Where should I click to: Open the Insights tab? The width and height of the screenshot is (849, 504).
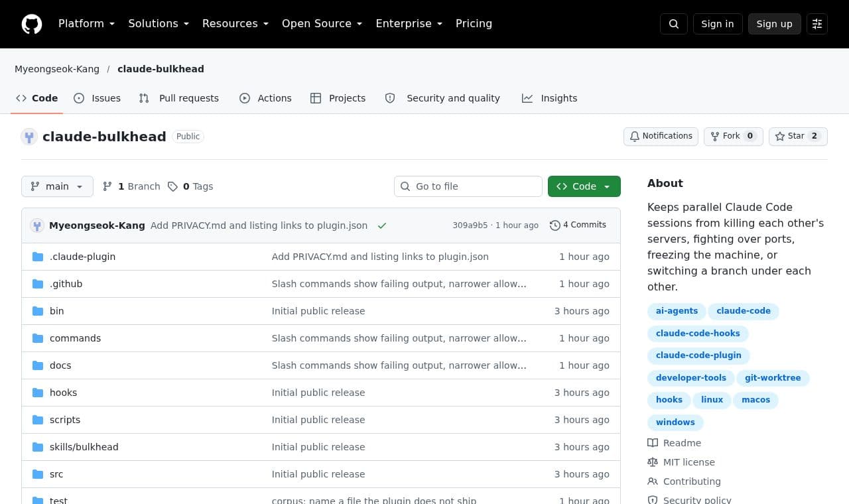tap(550, 98)
